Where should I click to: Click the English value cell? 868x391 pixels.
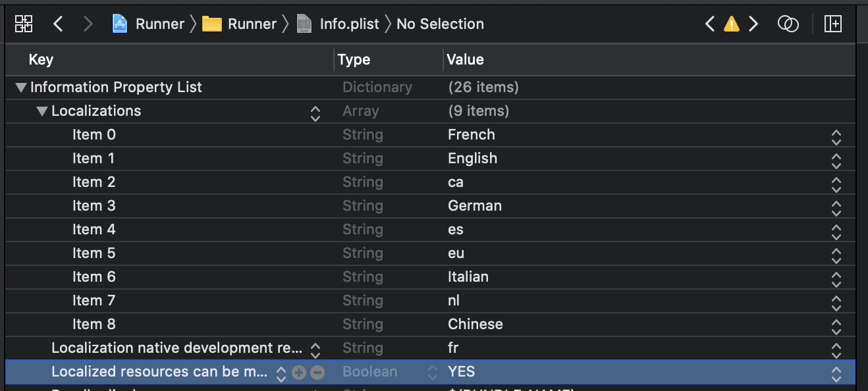[x=473, y=159]
